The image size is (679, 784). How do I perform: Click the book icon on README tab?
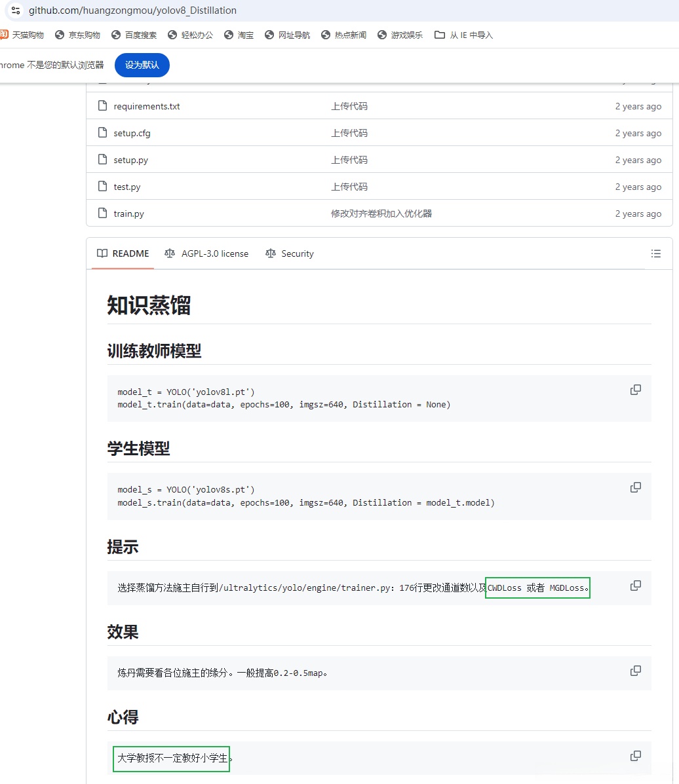102,253
